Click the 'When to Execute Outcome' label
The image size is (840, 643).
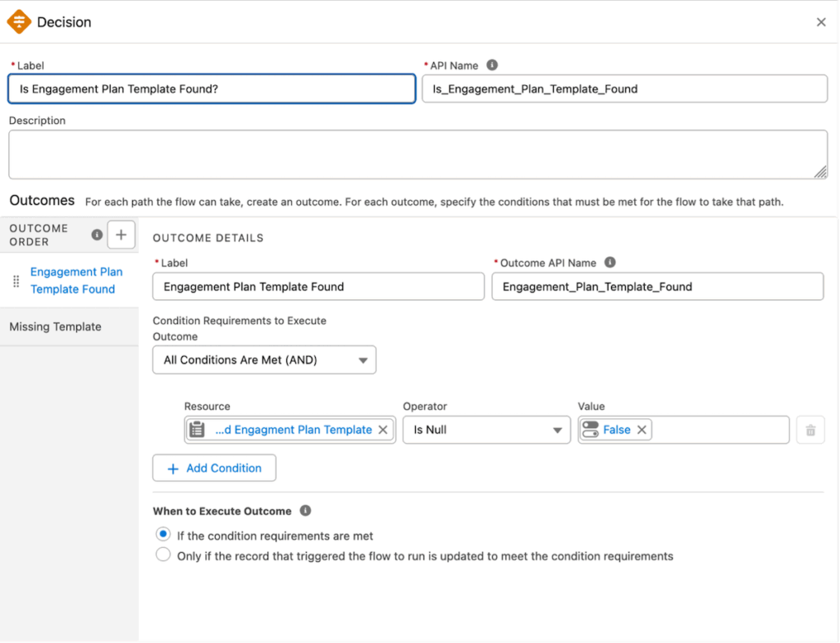(x=221, y=511)
